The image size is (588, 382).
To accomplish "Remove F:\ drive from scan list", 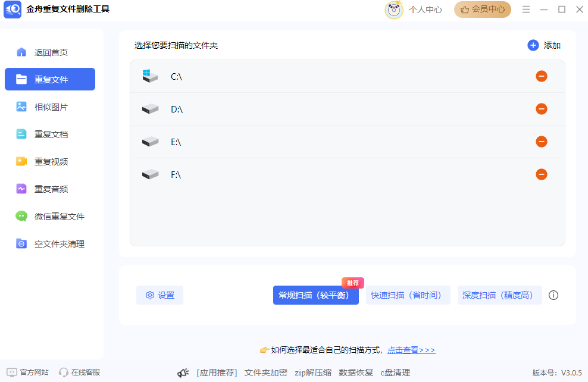I will [x=541, y=174].
